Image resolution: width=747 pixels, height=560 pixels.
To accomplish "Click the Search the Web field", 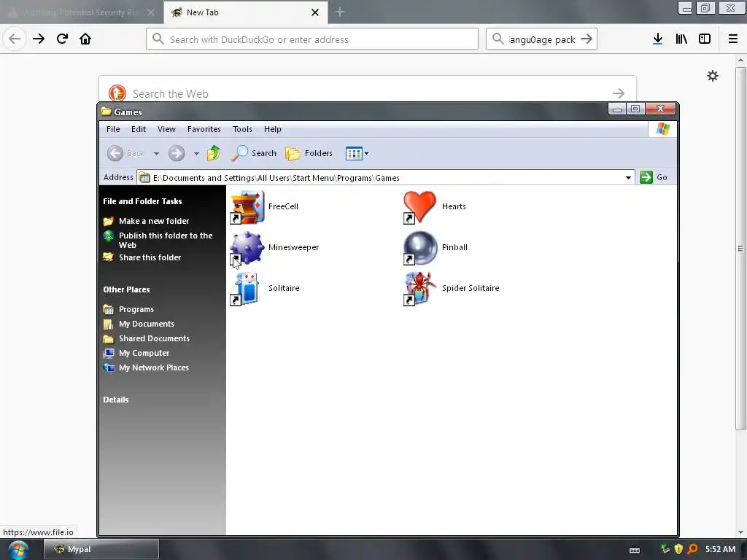I will pos(368,93).
